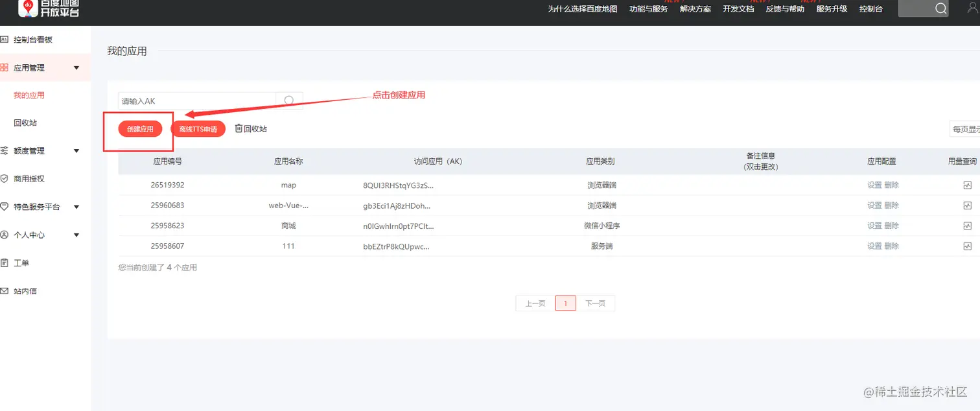This screenshot has height=411, width=980.
Task: Click 删除 for the web-Vue application
Action: click(x=891, y=205)
